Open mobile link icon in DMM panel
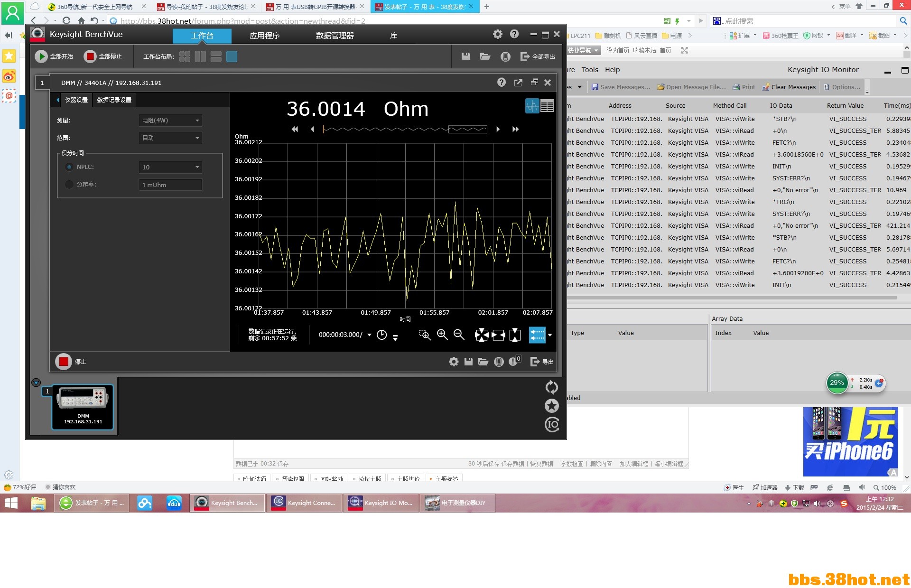The height and width of the screenshot is (588, 911). 499,362
